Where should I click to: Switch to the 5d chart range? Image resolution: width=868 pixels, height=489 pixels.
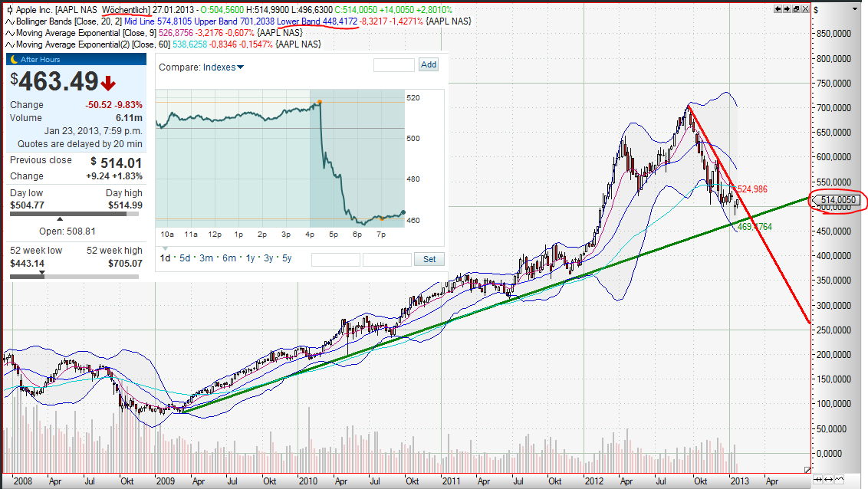click(x=184, y=258)
